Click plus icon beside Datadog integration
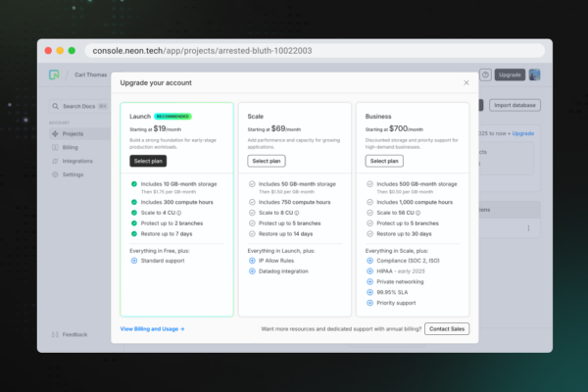 coord(252,271)
